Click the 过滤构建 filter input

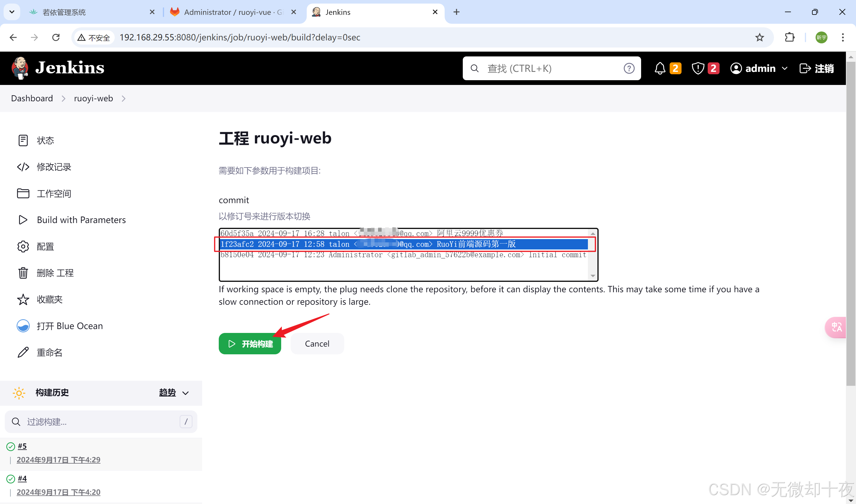101,421
